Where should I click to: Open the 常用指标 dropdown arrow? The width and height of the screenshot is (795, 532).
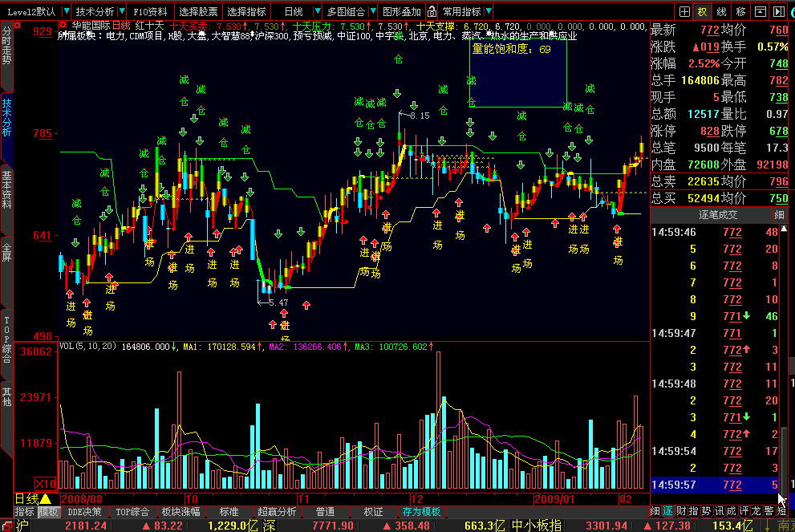click(x=489, y=11)
